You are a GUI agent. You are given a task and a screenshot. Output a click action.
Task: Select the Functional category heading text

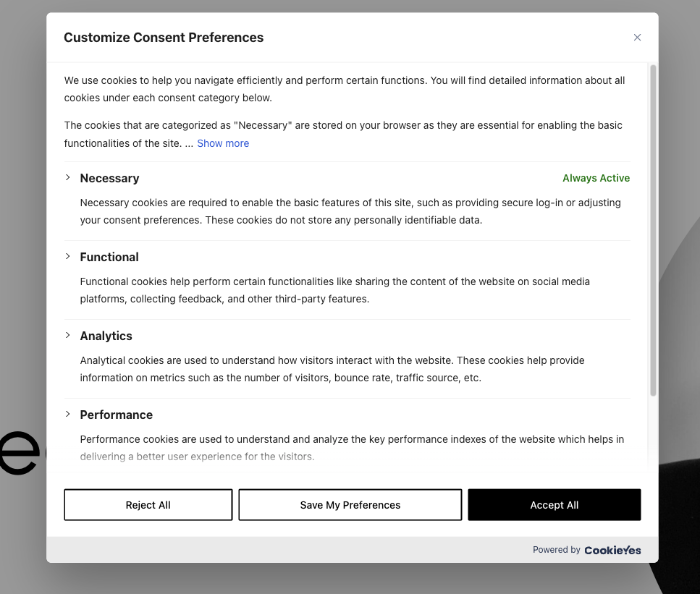coord(109,257)
